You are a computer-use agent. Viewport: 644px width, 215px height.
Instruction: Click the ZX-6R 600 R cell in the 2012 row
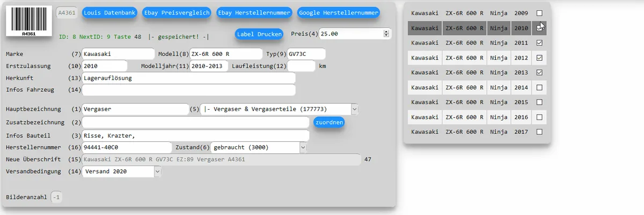(x=464, y=58)
